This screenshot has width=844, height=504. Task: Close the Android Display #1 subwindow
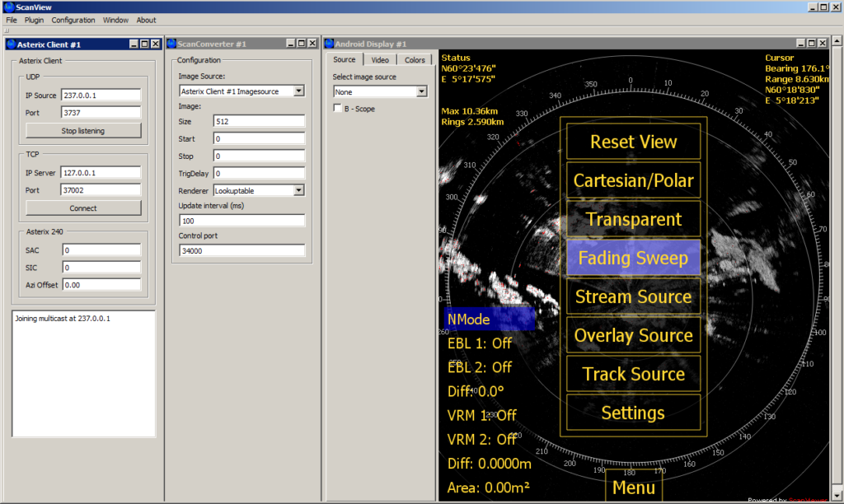(x=823, y=44)
